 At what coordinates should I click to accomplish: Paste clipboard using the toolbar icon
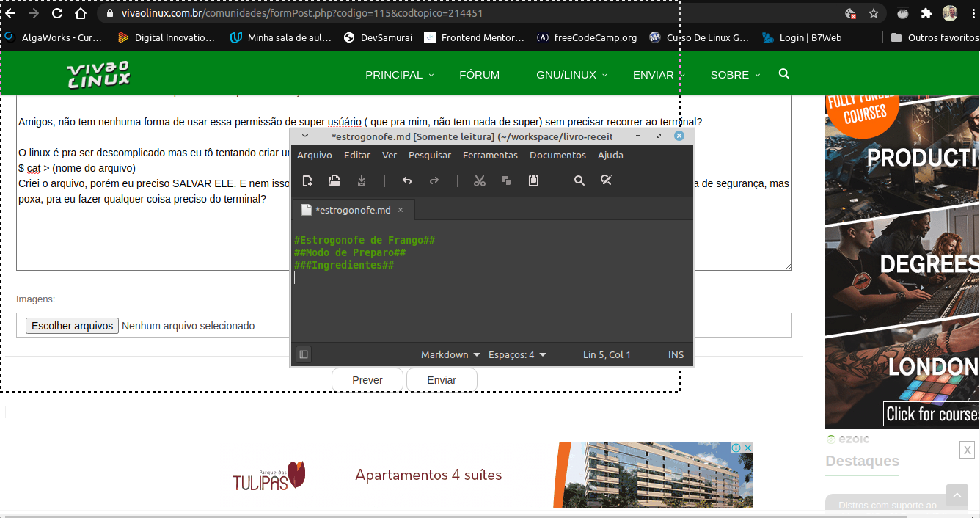(534, 180)
